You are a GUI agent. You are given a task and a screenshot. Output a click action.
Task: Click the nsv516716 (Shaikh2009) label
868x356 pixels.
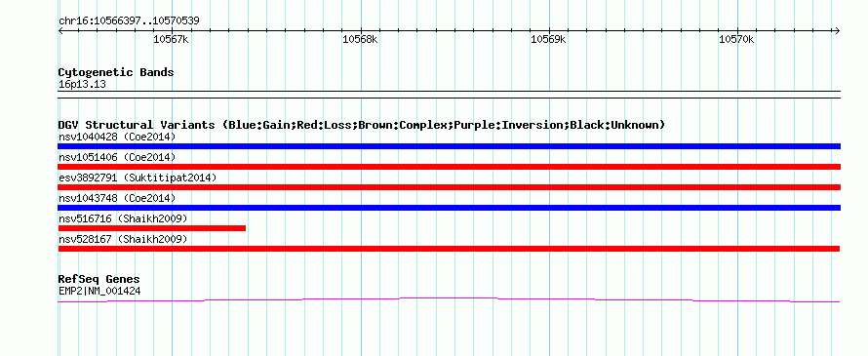[x=123, y=218]
